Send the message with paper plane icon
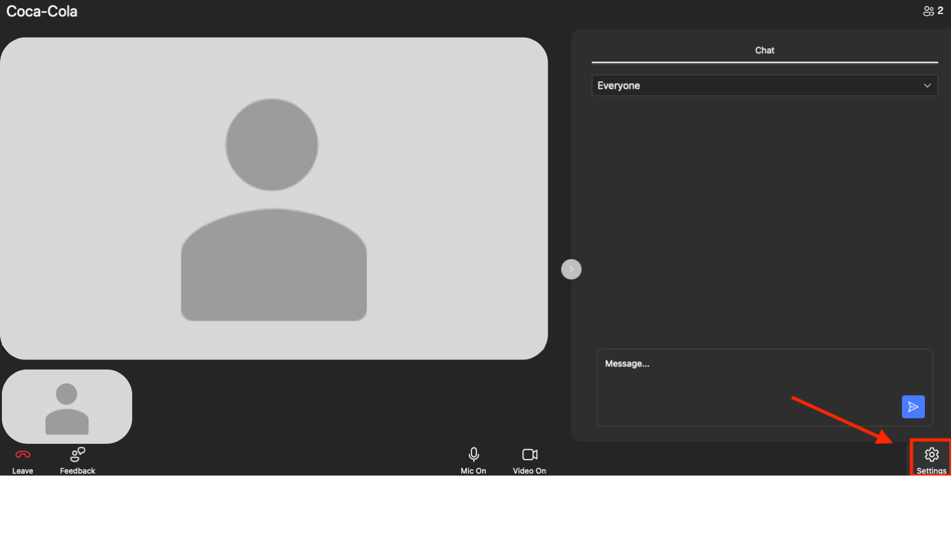Image resolution: width=951 pixels, height=560 pixels. click(913, 407)
